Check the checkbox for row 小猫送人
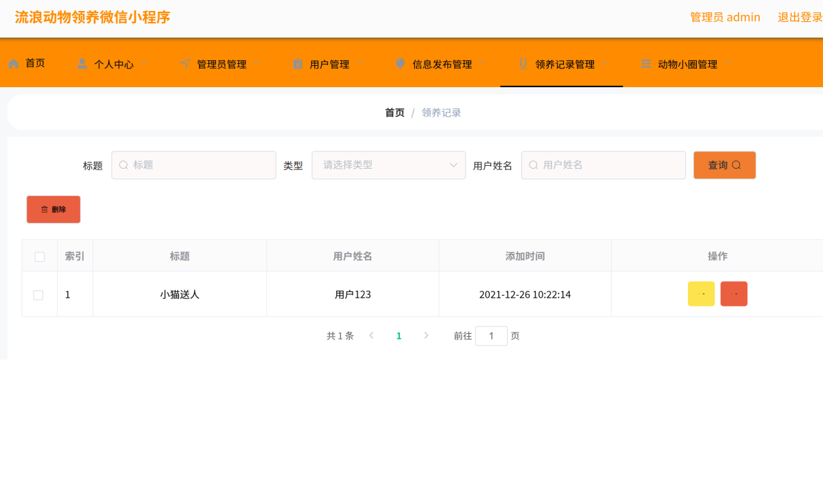 [38, 295]
